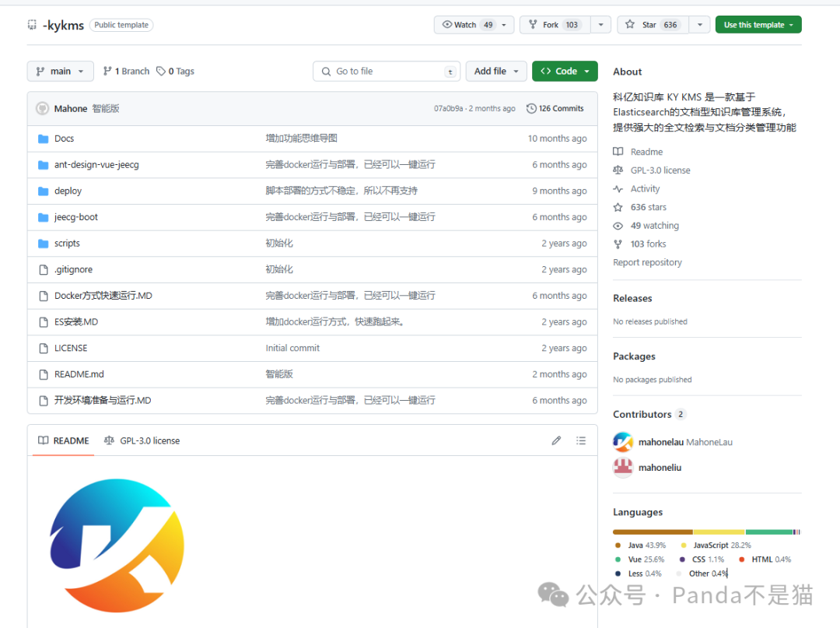Click the LICENSE file icon
This screenshot has height=628, width=840.
tap(44, 349)
